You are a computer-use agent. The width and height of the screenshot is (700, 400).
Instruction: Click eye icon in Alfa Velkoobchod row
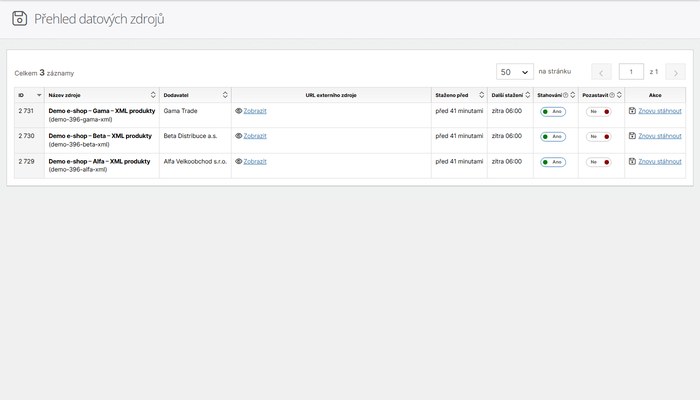point(238,161)
